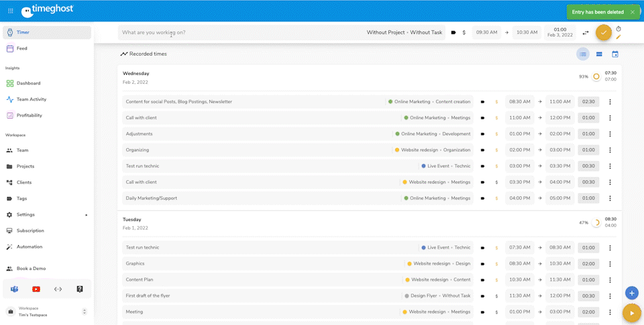Click the stopwatch timer mode icon
644x325 pixels.
(x=619, y=29)
